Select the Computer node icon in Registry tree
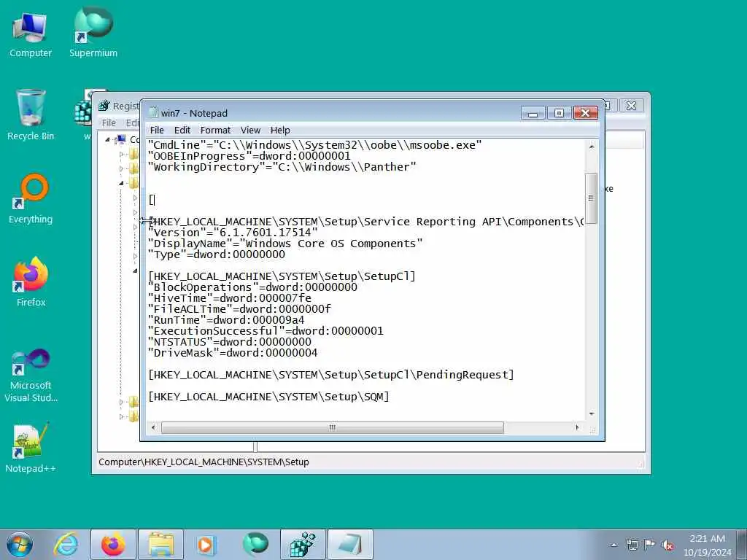This screenshot has width=747, height=560. point(121,139)
